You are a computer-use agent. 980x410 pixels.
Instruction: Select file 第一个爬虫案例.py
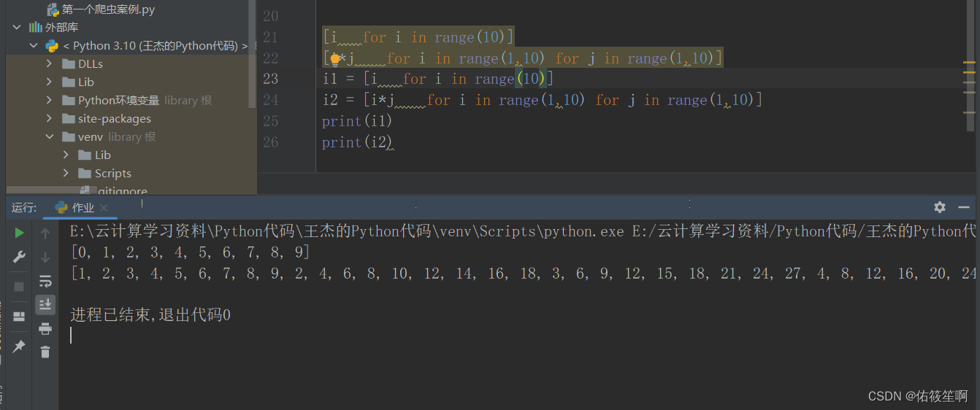108,9
